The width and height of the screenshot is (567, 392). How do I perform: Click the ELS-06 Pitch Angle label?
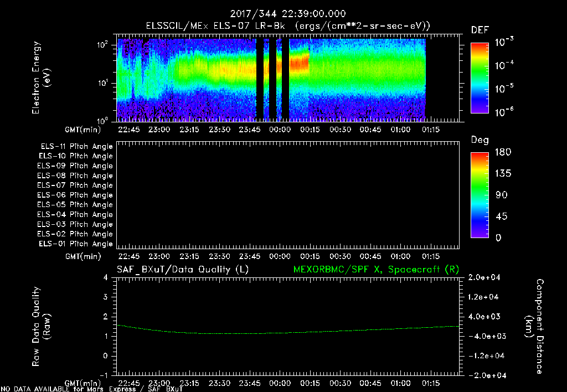[x=75, y=195]
